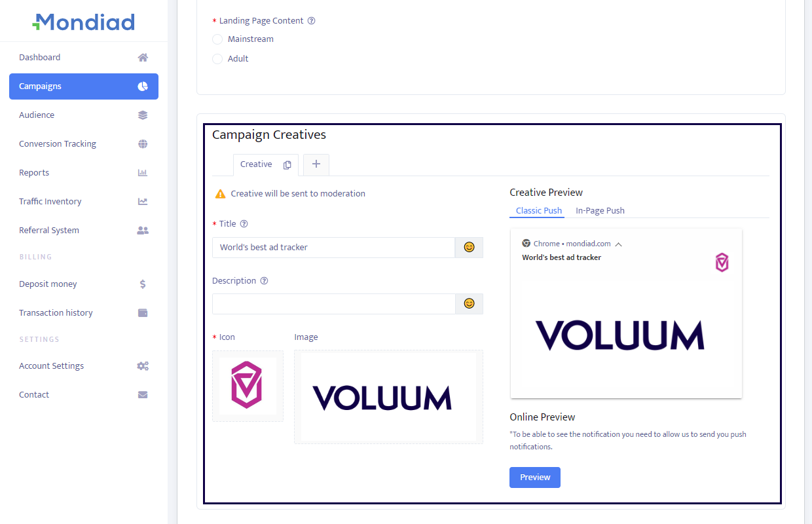The width and height of the screenshot is (812, 524).
Task: Open emoji picker for Title field
Action: pyautogui.click(x=469, y=248)
